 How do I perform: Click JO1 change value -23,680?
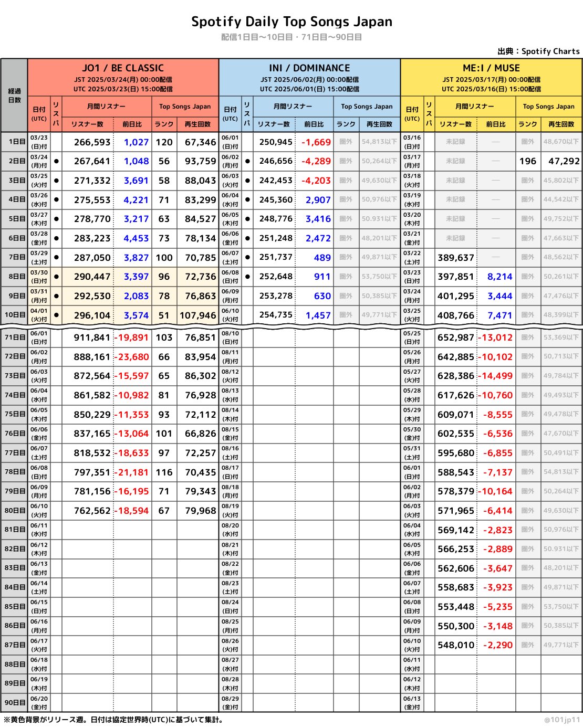tap(132, 356)
